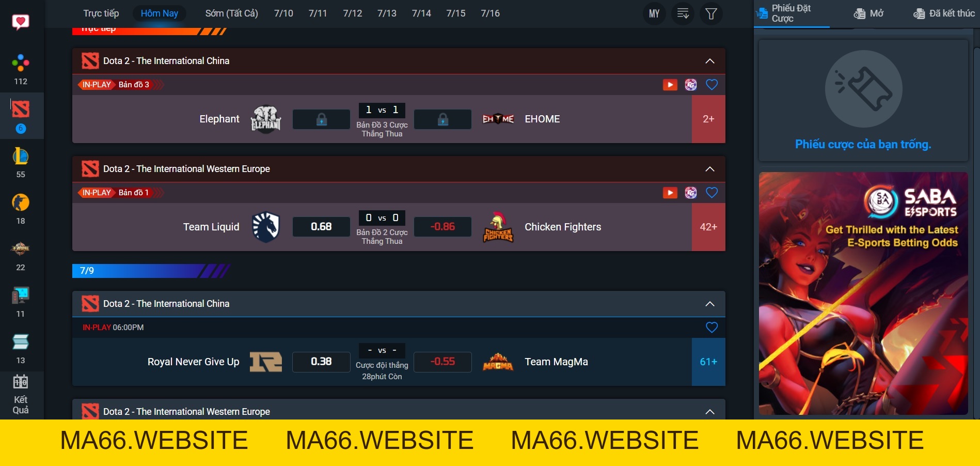Select the 7/12 date tab
The height and width of the screenshot is (466, 980).
(353, 13)
